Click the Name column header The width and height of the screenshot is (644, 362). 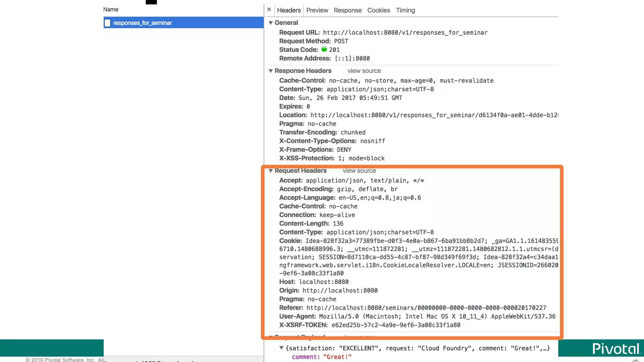[x=111, y=9]
